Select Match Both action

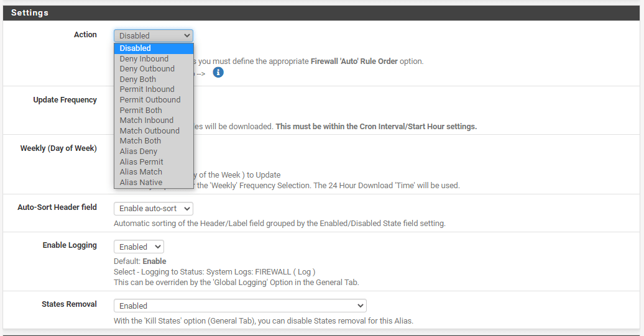point(154,141)
